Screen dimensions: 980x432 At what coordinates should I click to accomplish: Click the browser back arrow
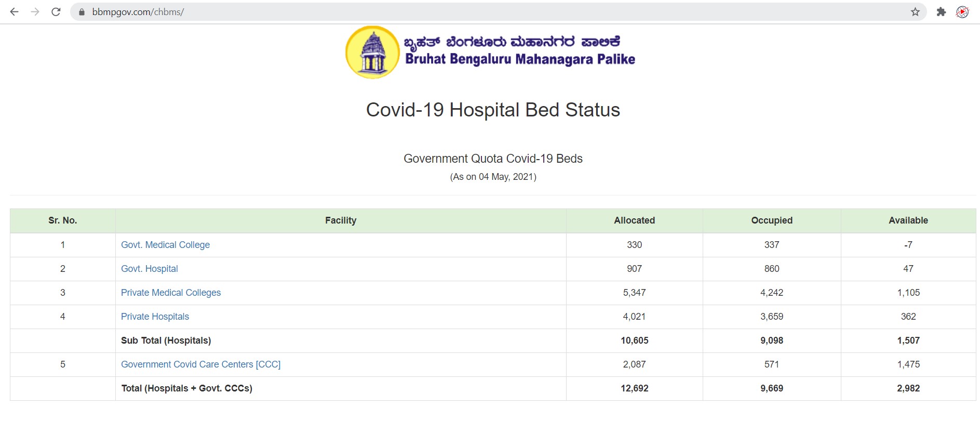point(14,11)
